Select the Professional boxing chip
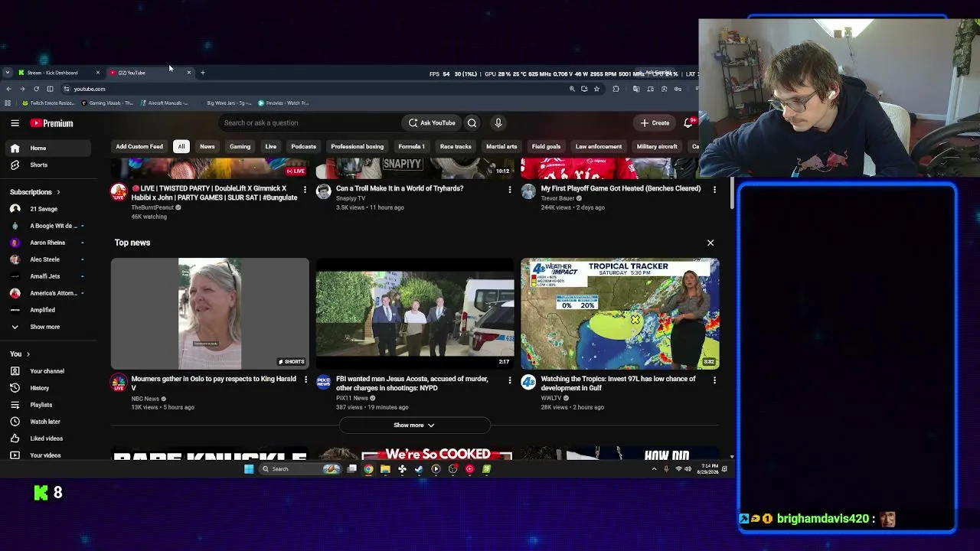The height and width of the screenshot is (551, 980). [x=358, y=146]
